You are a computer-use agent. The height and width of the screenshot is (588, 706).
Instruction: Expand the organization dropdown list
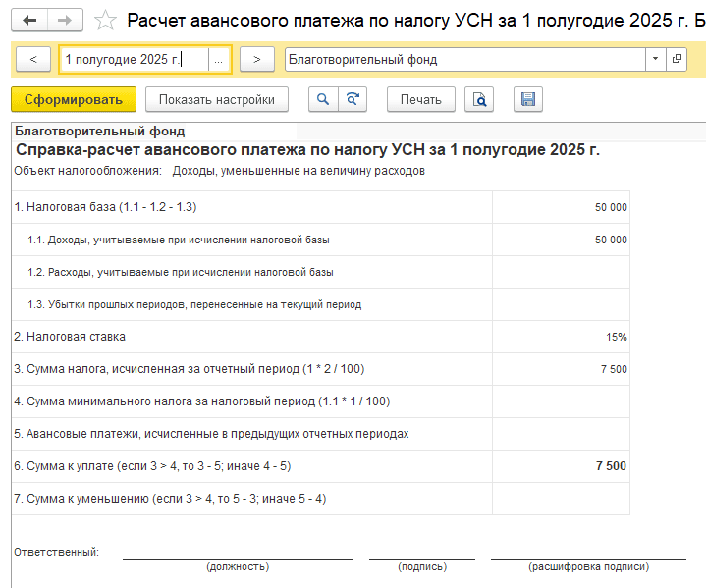(655, 59)
